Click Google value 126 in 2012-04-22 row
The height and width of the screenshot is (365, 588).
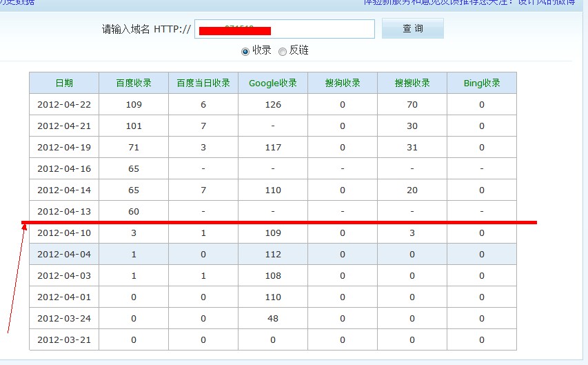pos(273,104)
